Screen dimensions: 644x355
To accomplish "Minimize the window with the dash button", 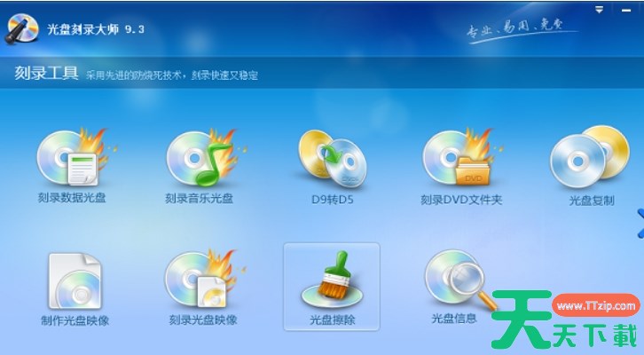I will click(626, 11).
